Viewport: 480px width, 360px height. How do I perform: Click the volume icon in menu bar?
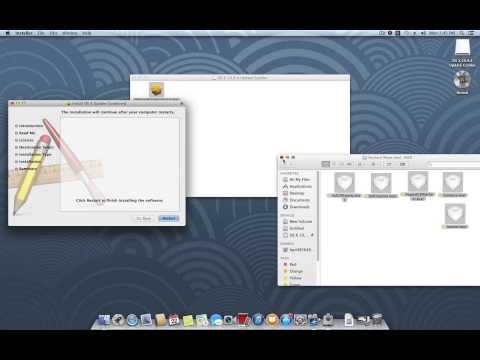click(423, 33)
